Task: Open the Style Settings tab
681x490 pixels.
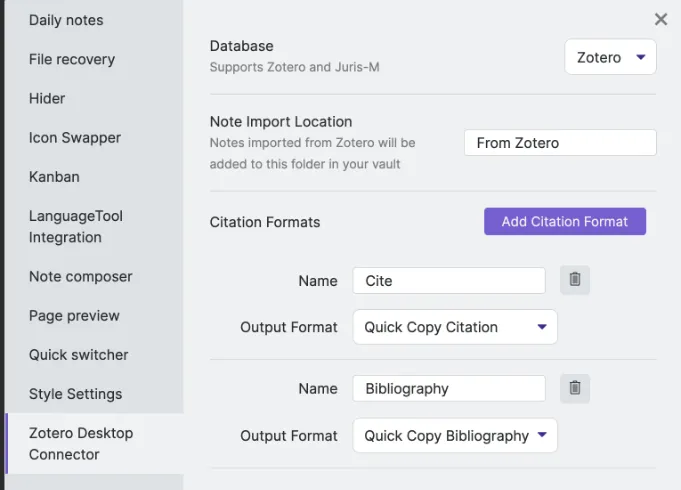Action: click(76, 393)
